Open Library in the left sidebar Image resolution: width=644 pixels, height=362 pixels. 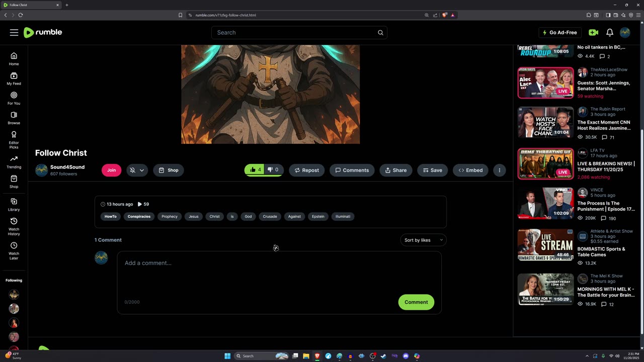tap(14, 205)
